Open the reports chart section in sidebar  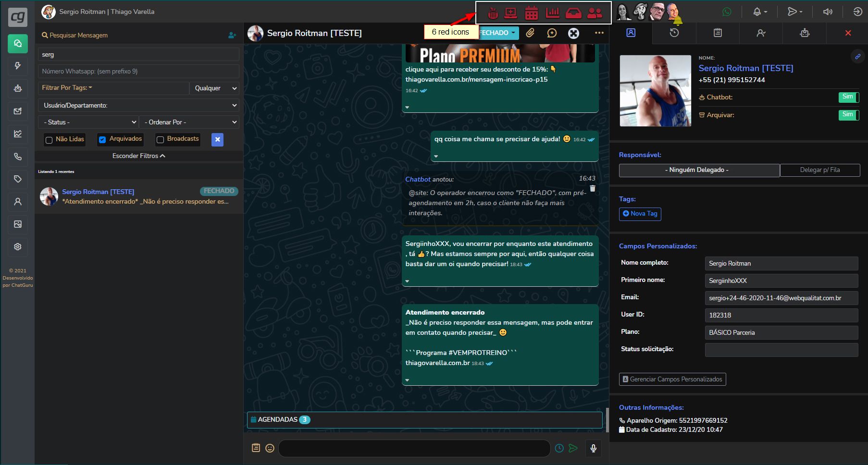pos(18,134)
